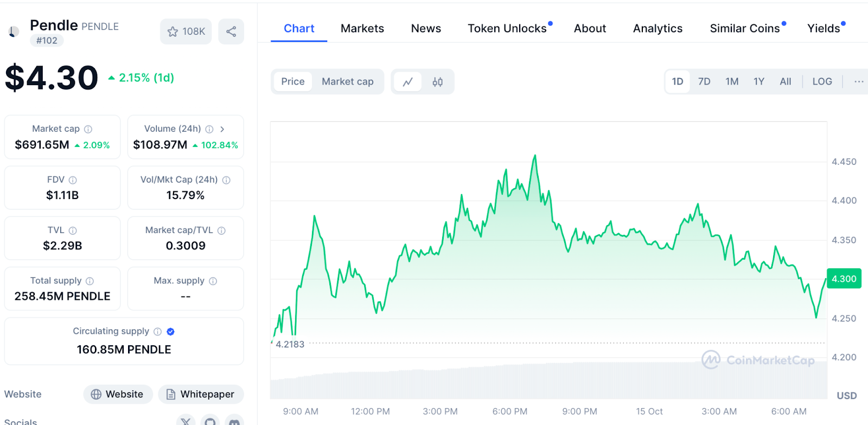Click $691.65M market cap value
Viewport: 868px width, 425px height.
[42, 145]
